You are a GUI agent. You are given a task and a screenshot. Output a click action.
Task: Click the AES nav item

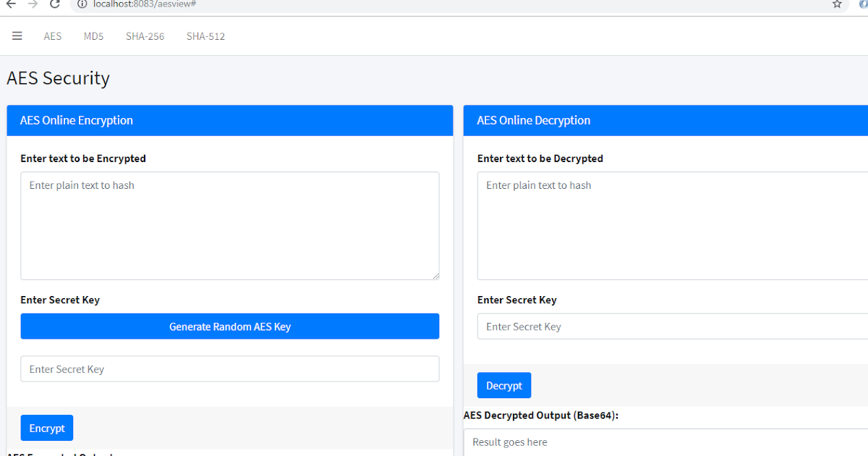(52, 35)
